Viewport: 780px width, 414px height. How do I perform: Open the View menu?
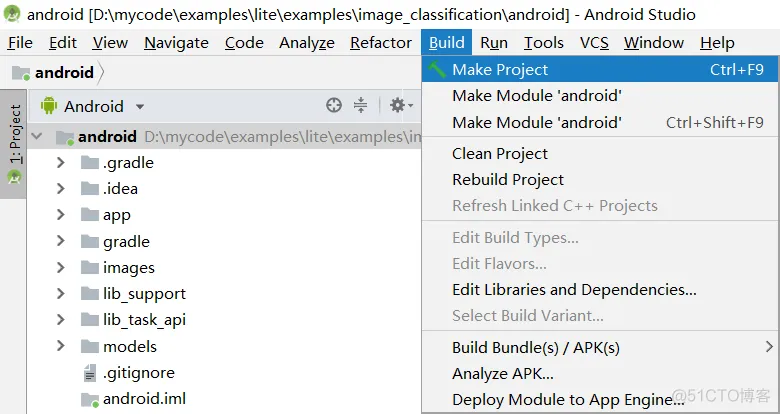point(110,43)
